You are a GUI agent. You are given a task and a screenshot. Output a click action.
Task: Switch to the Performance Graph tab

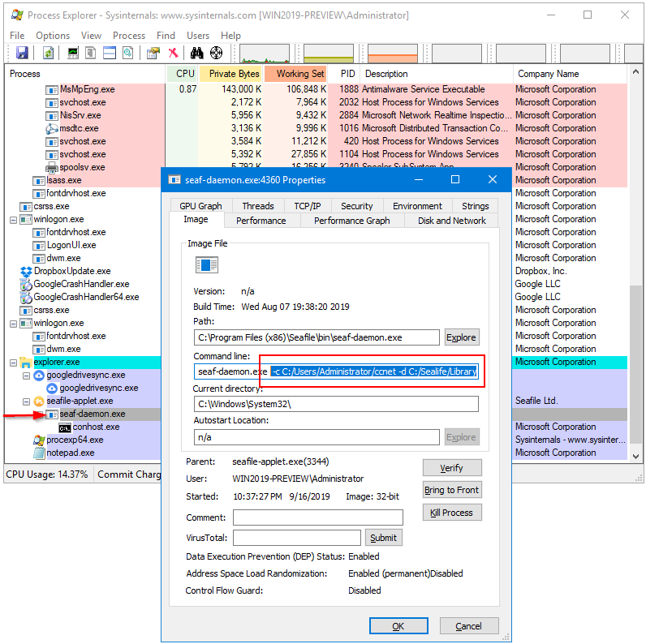[352, 221]
